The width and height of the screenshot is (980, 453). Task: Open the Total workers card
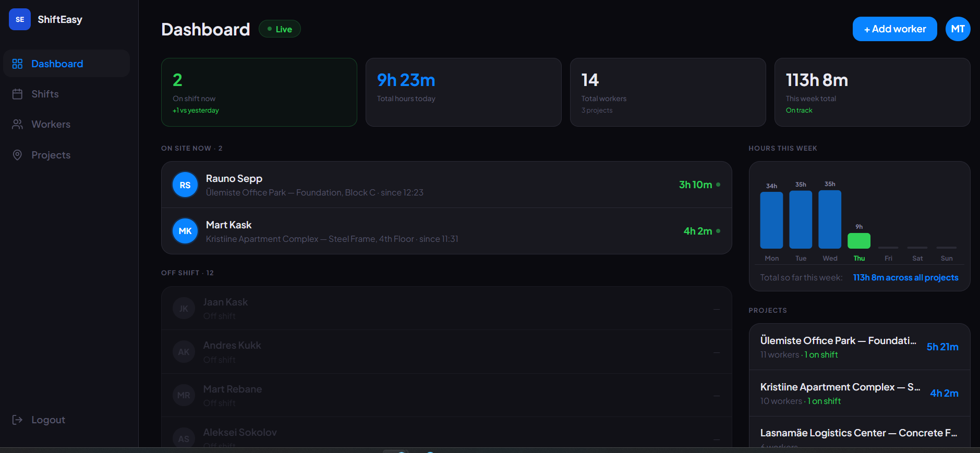(x=668, y=92)
